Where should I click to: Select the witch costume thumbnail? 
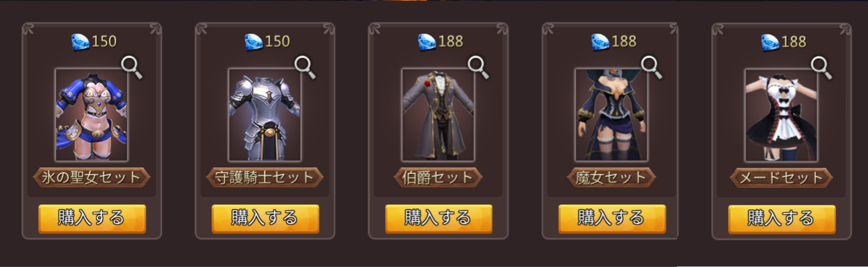pos(611,115)
